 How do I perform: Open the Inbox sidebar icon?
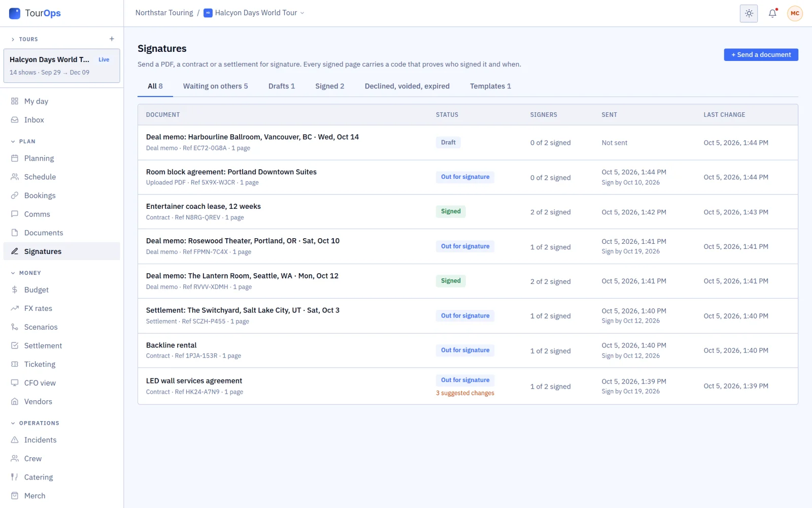tap(15, 120)
